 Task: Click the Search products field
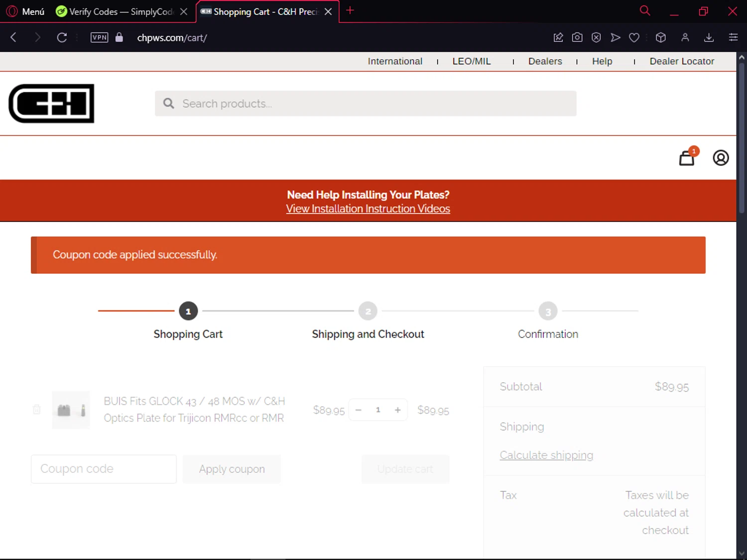click(366, 104)
